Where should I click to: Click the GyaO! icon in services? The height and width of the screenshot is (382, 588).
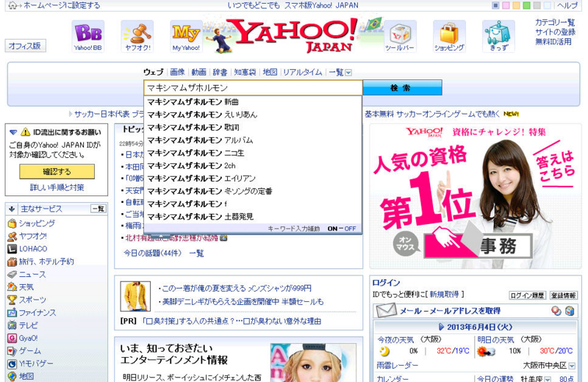point(12,338)
